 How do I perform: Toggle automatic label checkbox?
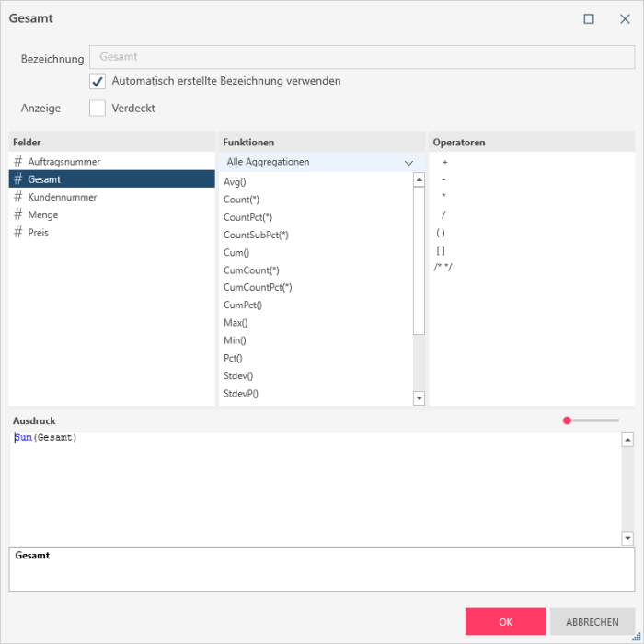coord(98,81)
